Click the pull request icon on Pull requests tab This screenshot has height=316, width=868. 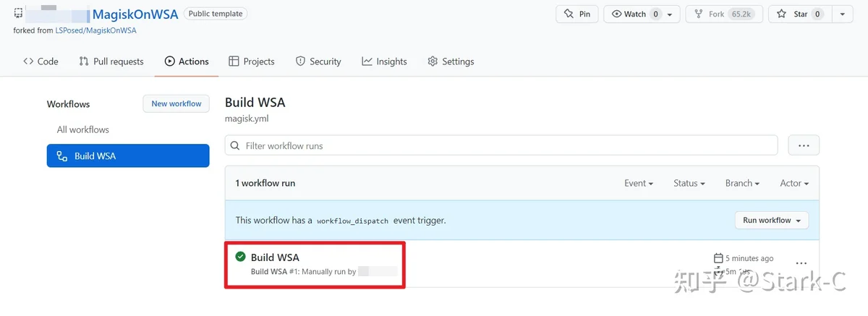point(84,61)
